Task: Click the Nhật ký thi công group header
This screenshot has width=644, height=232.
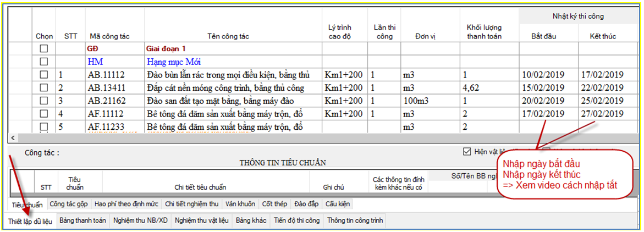Action: 580,16
